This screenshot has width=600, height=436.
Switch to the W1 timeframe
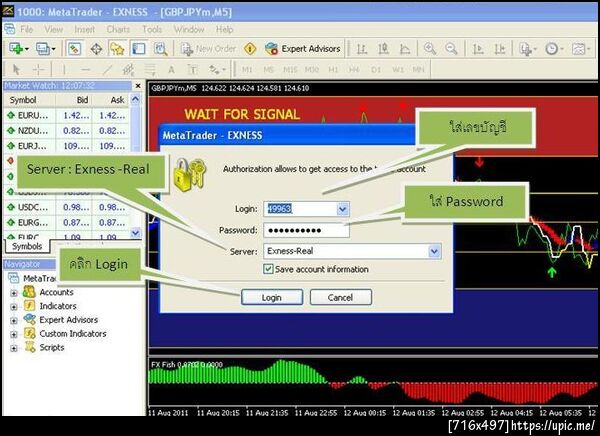(398, 70)
